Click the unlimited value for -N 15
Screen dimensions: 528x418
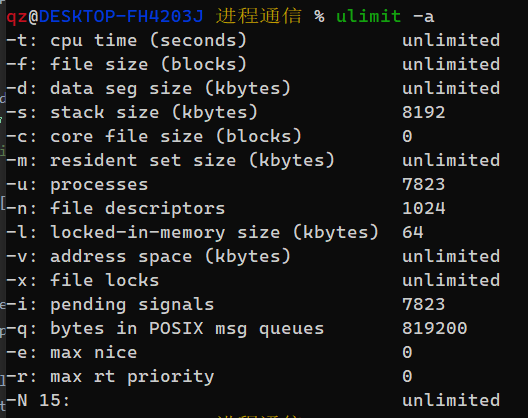(x=451, y=400)
